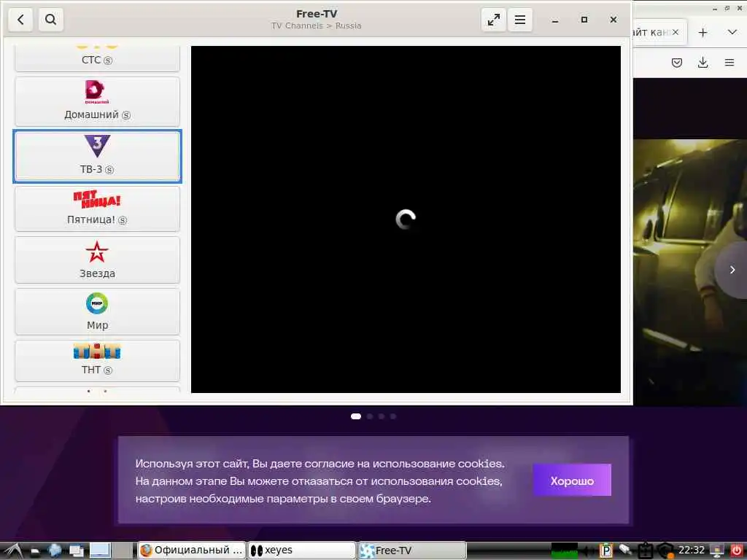Click the window list taskbar icon

click(77, 551)
